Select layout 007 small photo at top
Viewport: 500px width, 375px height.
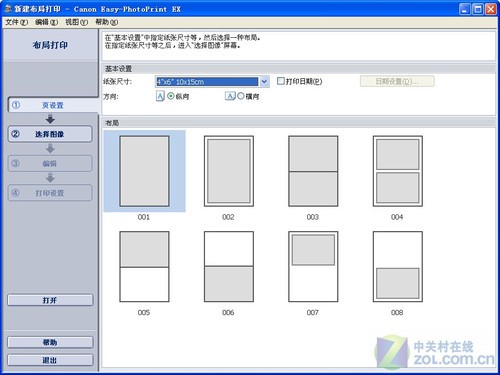point(313,267)
